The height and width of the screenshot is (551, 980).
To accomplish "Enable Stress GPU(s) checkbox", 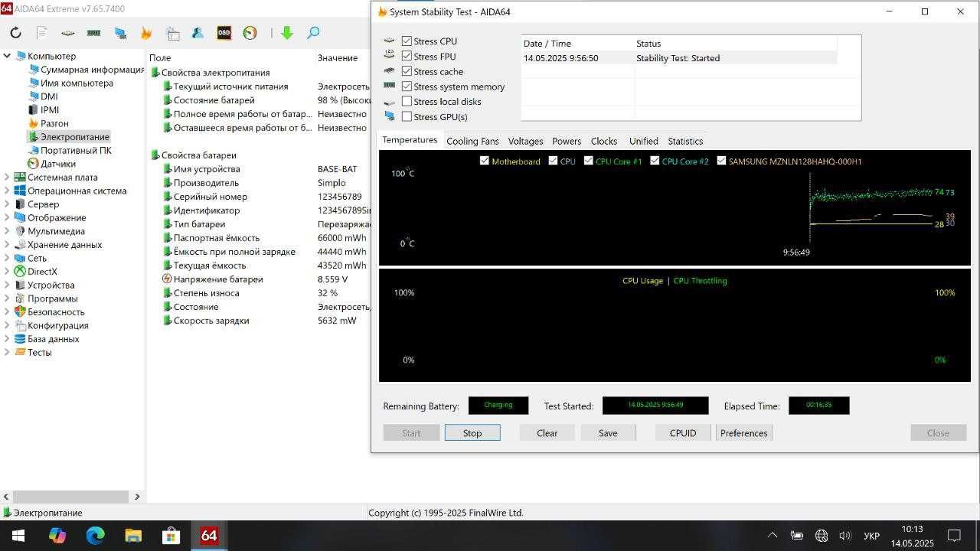I will (407, 116).
